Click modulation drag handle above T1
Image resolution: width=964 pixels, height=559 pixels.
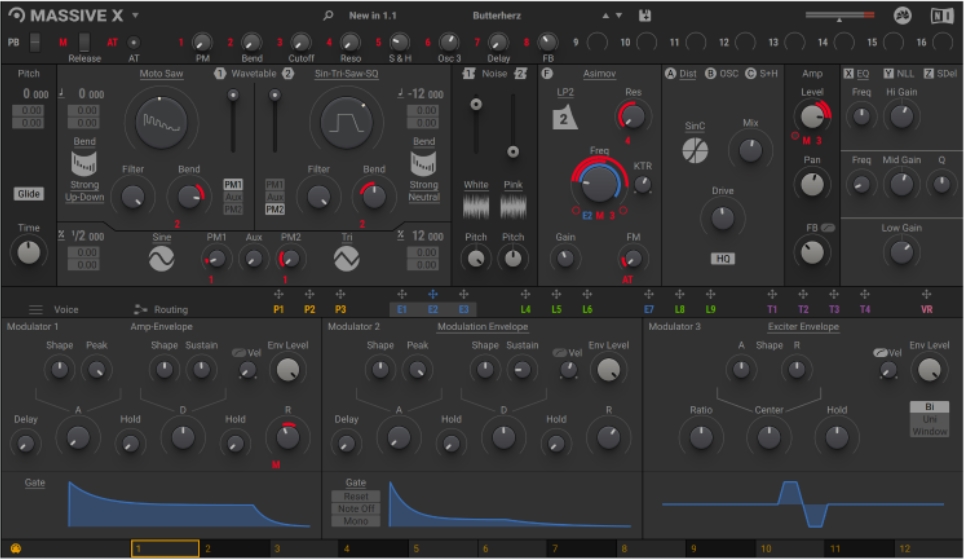tap(772, 295)
